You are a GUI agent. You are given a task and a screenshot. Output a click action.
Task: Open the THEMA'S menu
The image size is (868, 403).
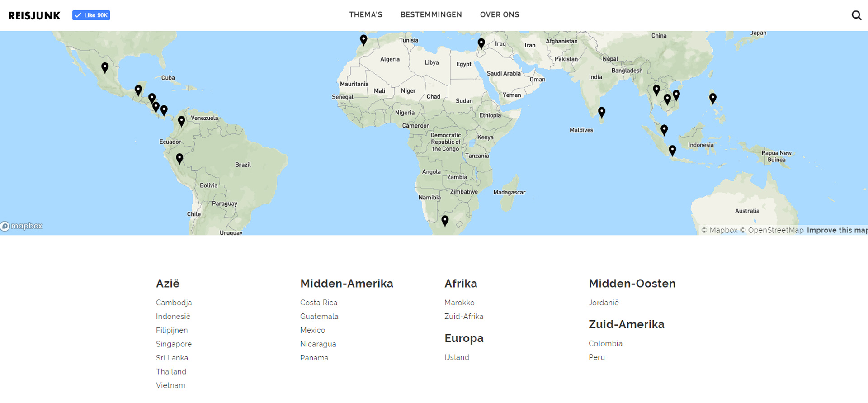(x=365, y=15)
